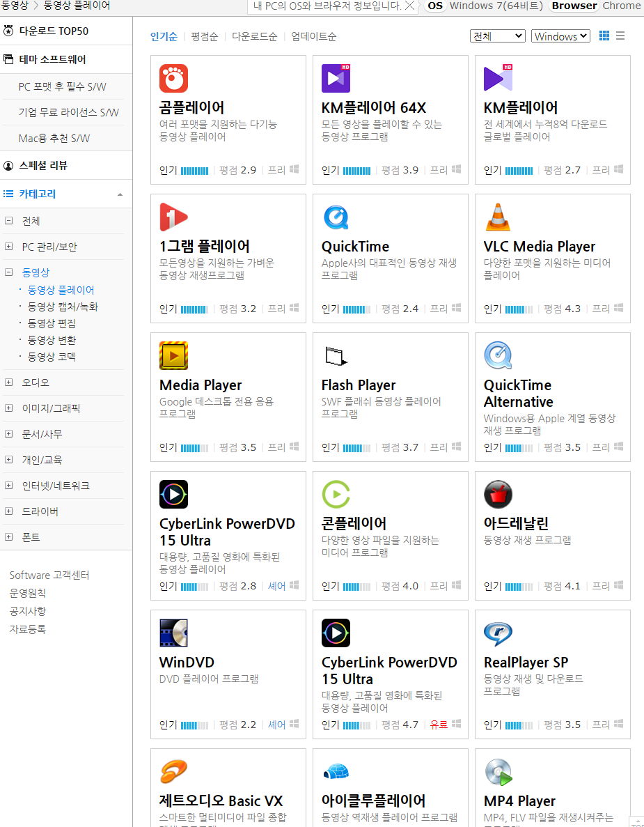Click the QuickTime Alternative icon
Viewport: 644px width, 827px height.
click(x=498, y=355)
